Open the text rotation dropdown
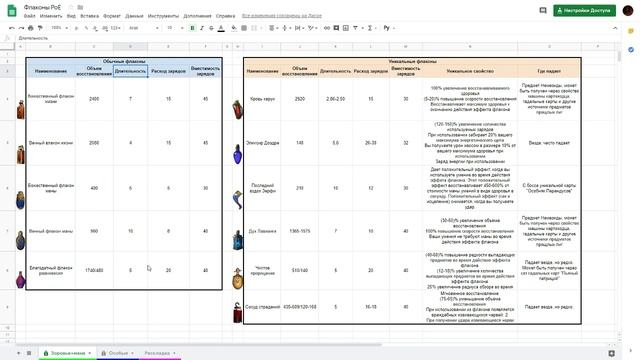The image size is (640, 360). tap(312, 28)
